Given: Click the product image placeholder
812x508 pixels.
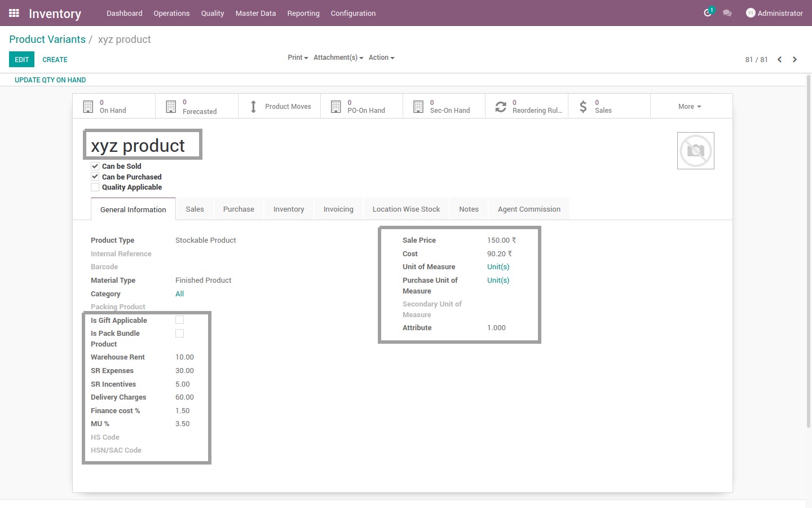Looking at the screenshot, I should coord(695,150).
